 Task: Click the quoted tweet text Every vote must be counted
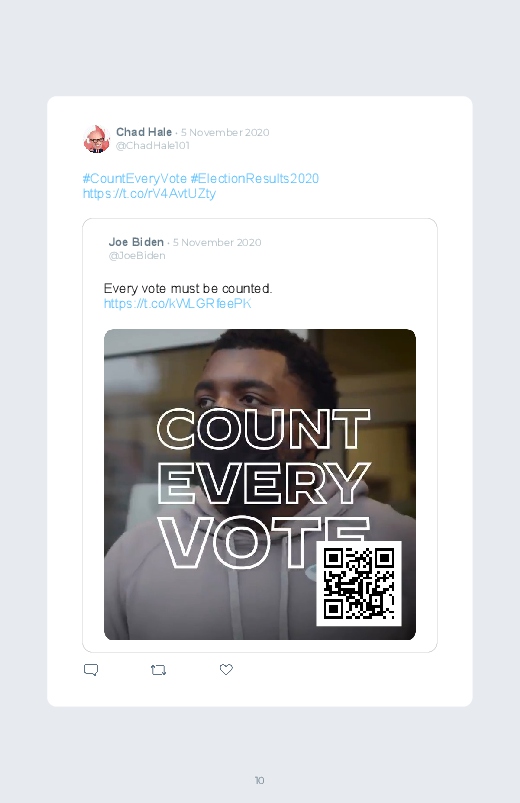pos(188,289)
